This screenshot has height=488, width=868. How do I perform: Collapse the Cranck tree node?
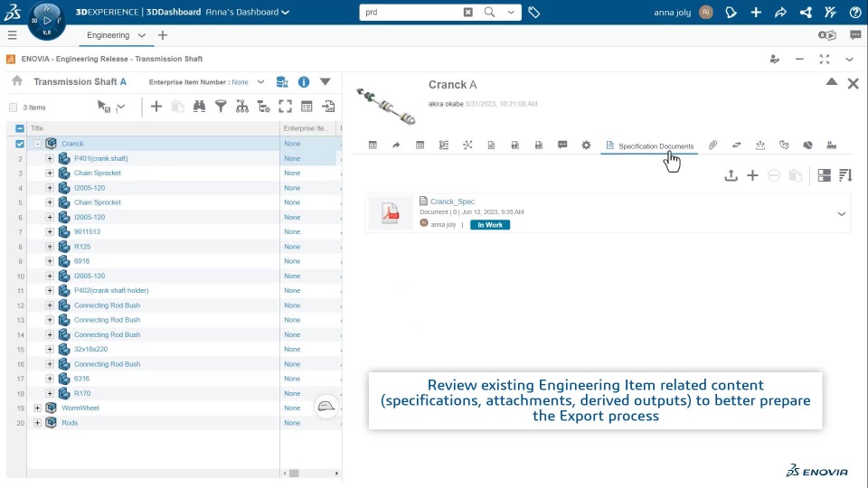click(37, 144)
